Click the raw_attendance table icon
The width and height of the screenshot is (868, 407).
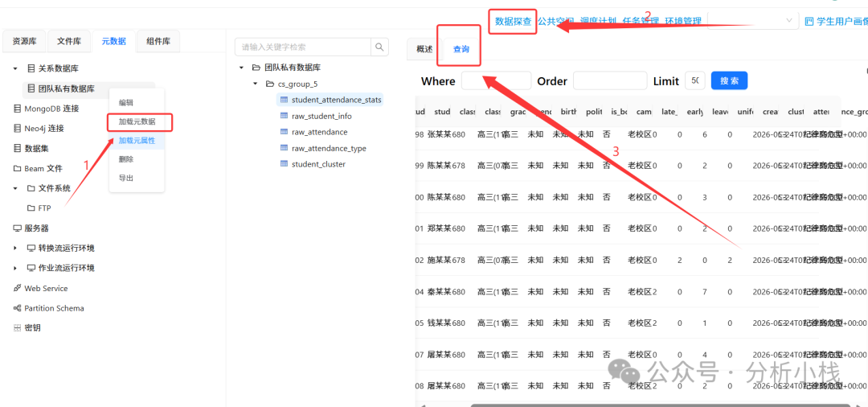tap(284, 133)
